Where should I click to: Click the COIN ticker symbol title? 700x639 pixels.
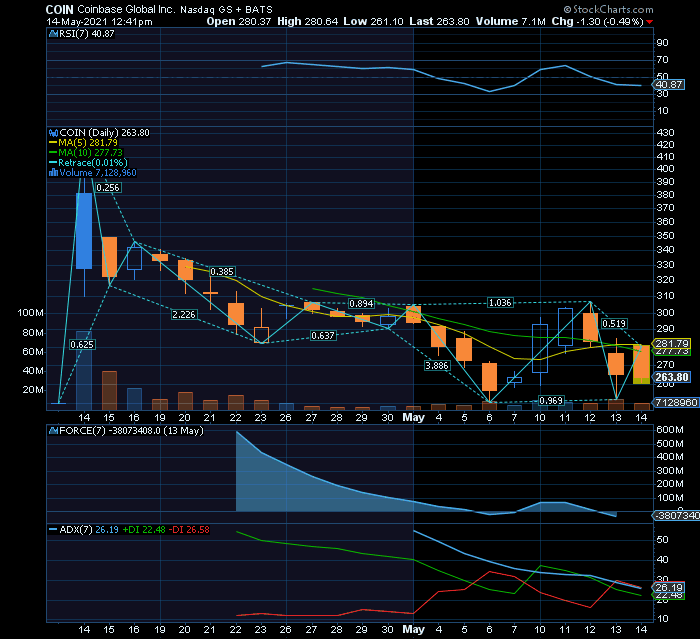[x=59, y=9]
